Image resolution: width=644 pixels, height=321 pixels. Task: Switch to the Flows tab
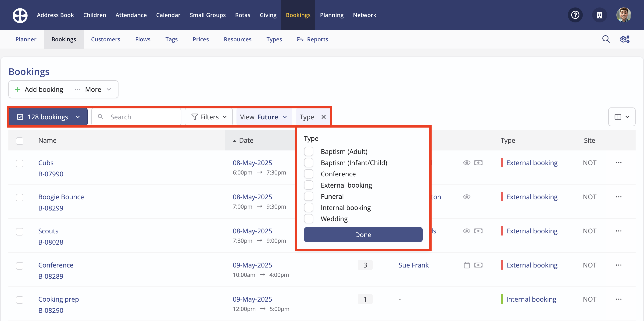pyautogui.click(x=143, y=39)
